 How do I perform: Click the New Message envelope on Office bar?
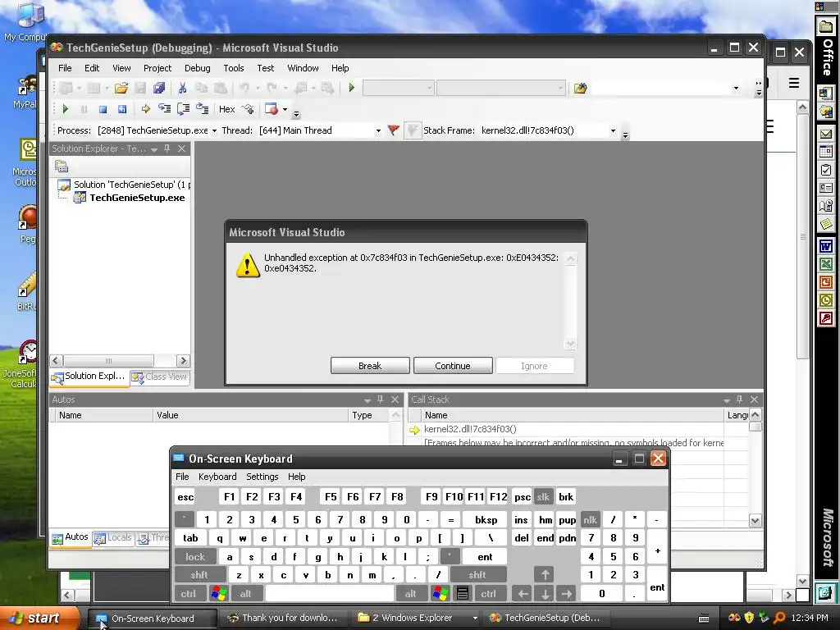tap(825, 134)
